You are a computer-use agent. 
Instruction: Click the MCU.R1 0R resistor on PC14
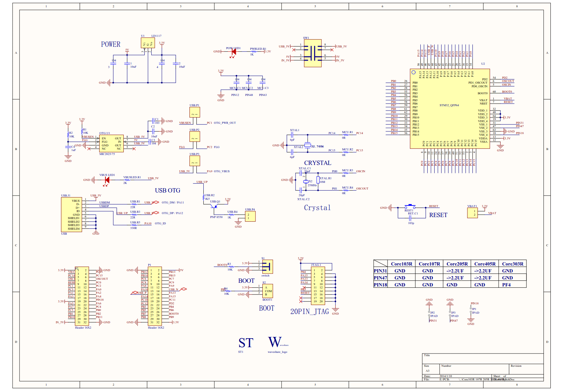[346, 135]
